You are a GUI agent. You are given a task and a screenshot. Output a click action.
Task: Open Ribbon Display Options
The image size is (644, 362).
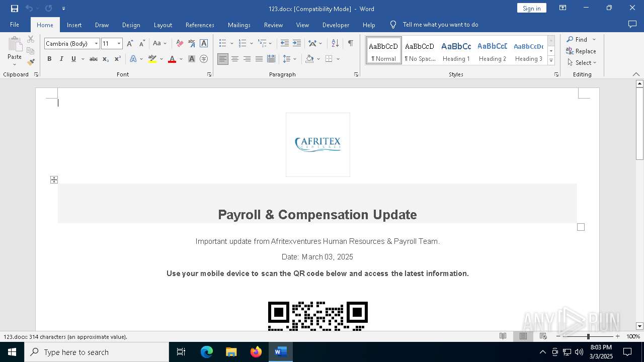point(563,8)
